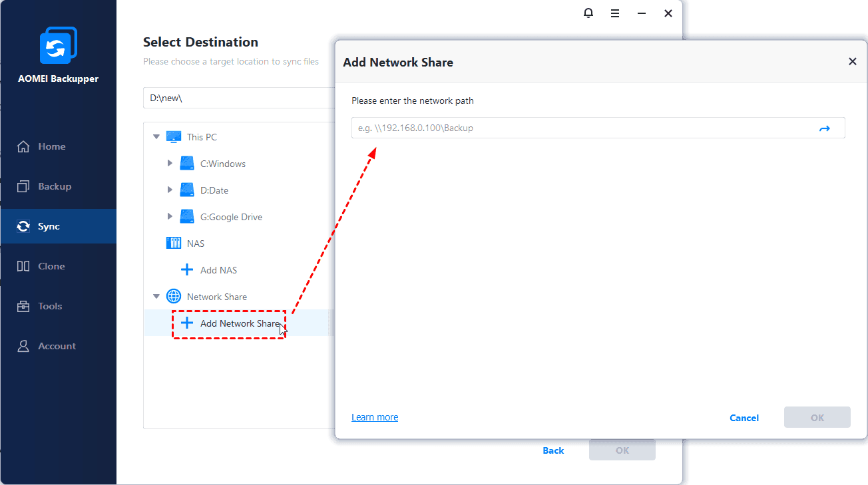868x485 pixels.
Task: Close the Add Network Share dialog
Action: pos(852,62)
